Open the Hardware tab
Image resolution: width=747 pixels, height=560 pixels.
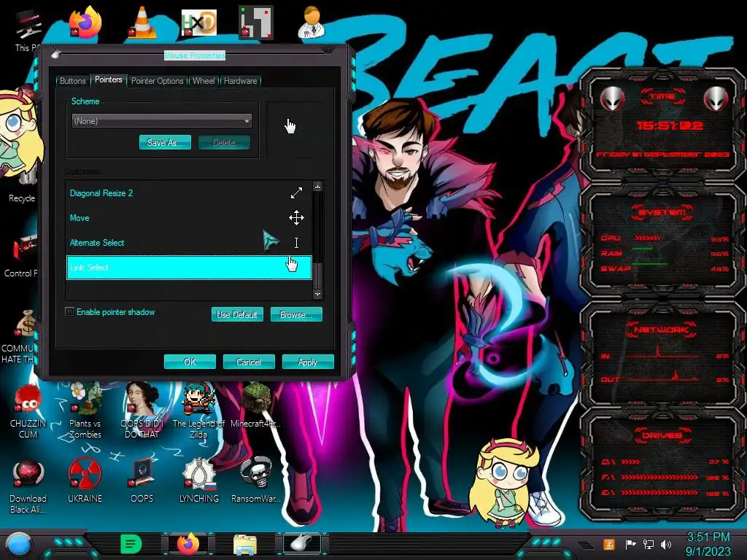[240, 81]
